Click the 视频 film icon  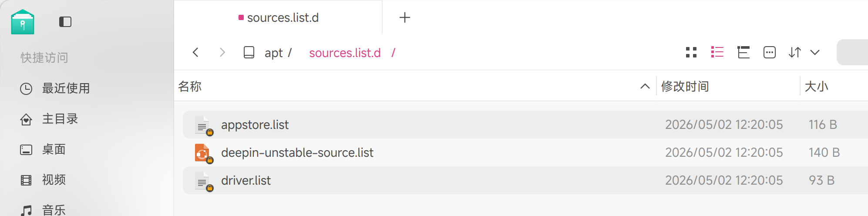click(x=26, y=180)
